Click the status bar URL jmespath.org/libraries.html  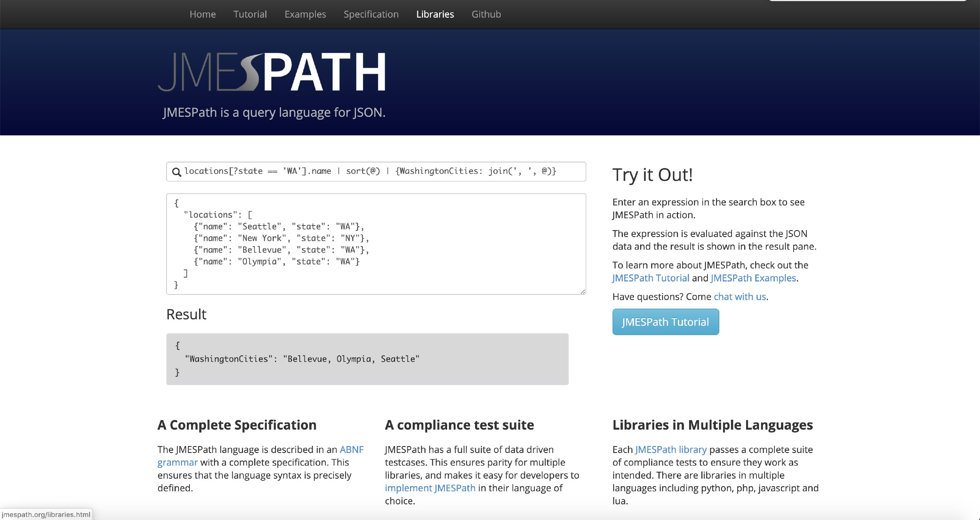(x=46, y=514)
